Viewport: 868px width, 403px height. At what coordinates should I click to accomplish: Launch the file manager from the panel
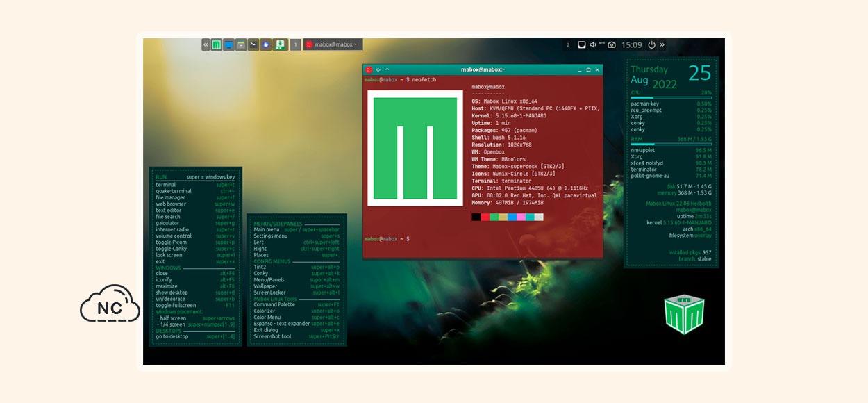point(241,44)
